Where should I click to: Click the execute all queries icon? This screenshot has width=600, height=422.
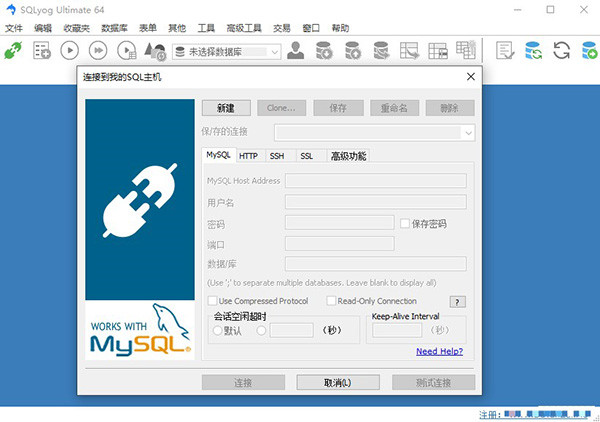pos(98,51)
